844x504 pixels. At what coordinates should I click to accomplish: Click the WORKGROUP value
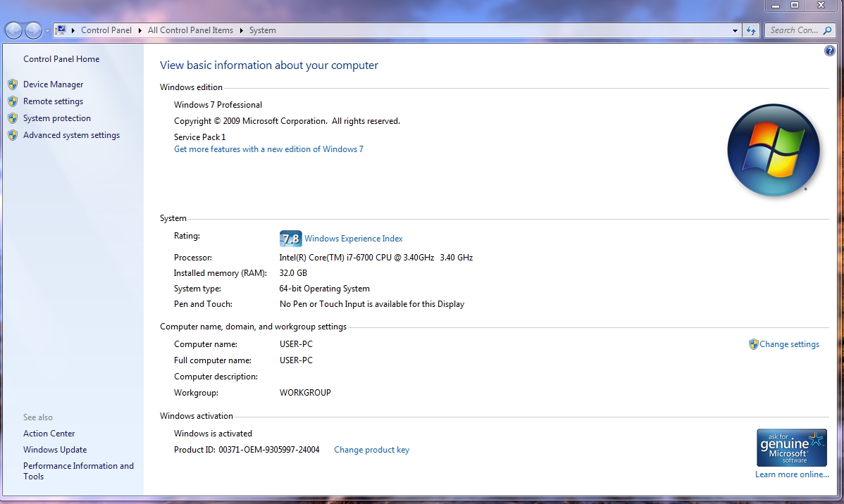(305, 393)
